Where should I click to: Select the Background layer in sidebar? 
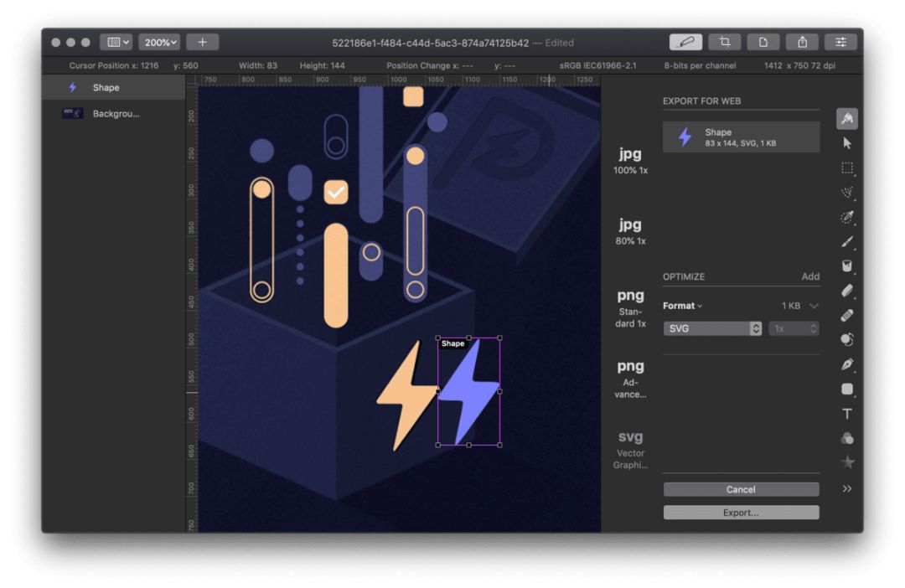tap(114, 114)
